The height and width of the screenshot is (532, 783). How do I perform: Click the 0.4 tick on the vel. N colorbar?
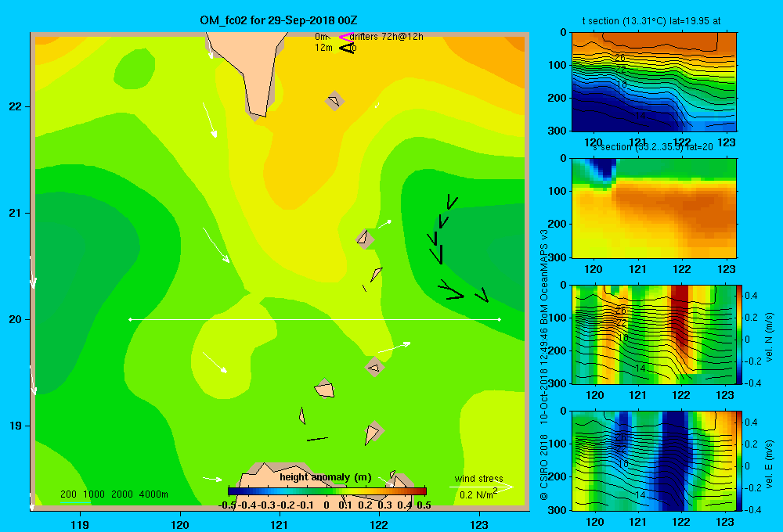point(752,296)
